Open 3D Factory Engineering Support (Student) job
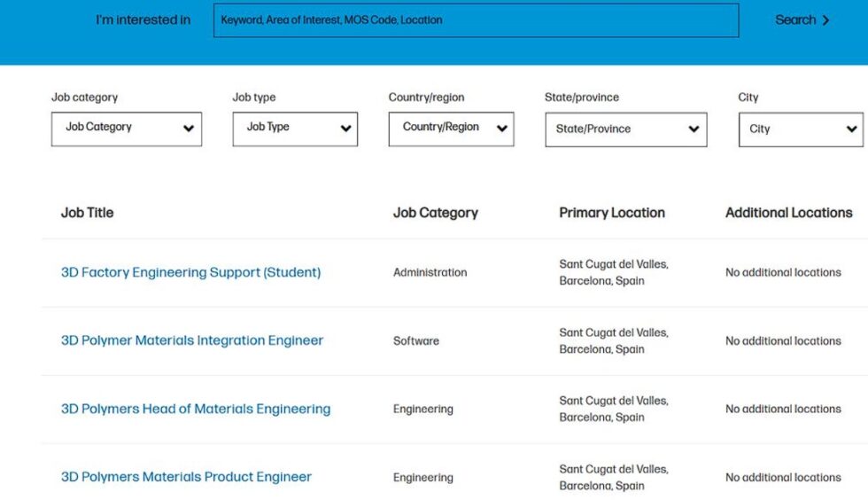Screen dimensions: 868x500 (x=190, y=272)
